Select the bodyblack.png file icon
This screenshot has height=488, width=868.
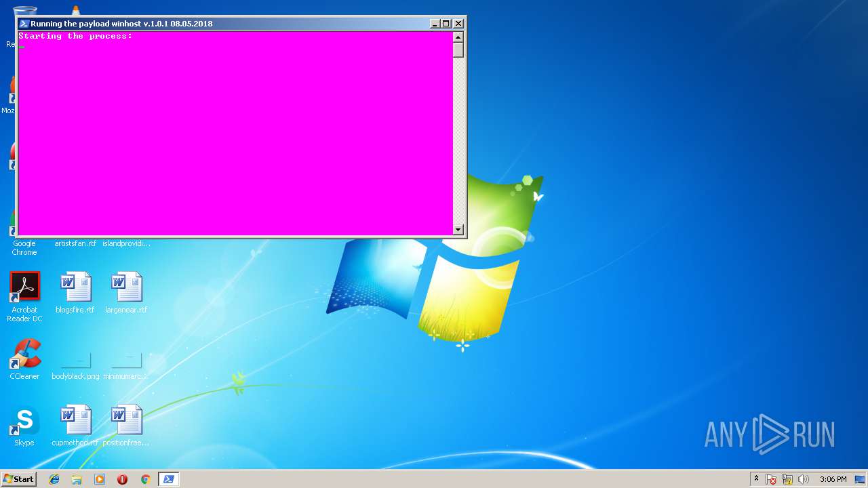(x=75, y=366)
